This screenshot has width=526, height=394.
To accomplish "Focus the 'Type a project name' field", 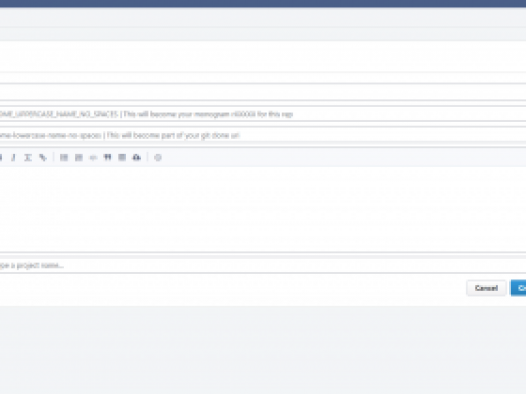I will [x=263, y=265].
